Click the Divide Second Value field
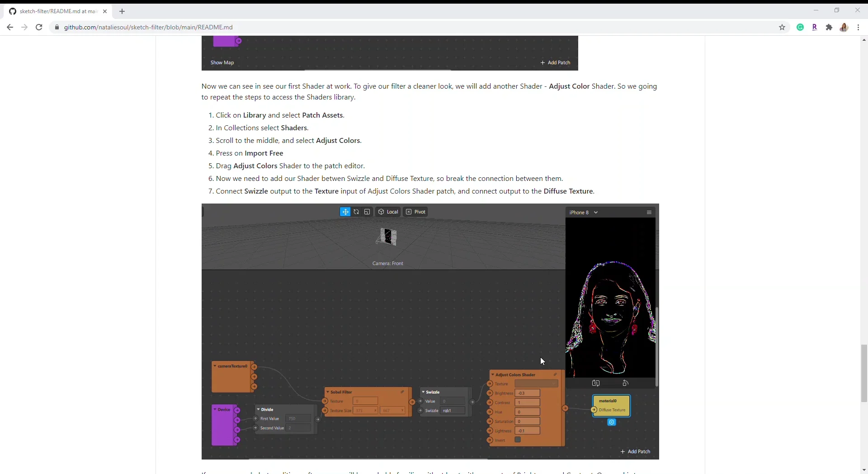 tap(299, 428)
